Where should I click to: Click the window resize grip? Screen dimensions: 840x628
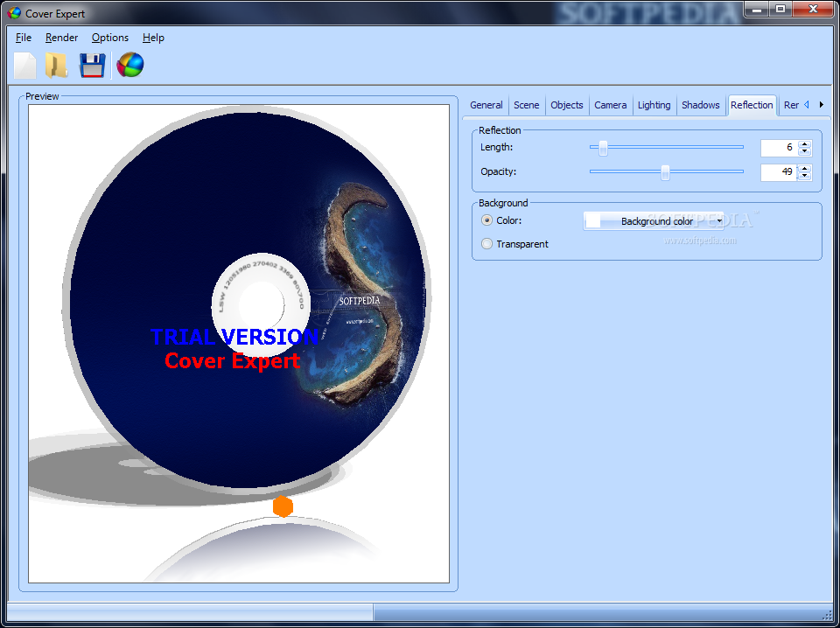(x=828, y=615)
